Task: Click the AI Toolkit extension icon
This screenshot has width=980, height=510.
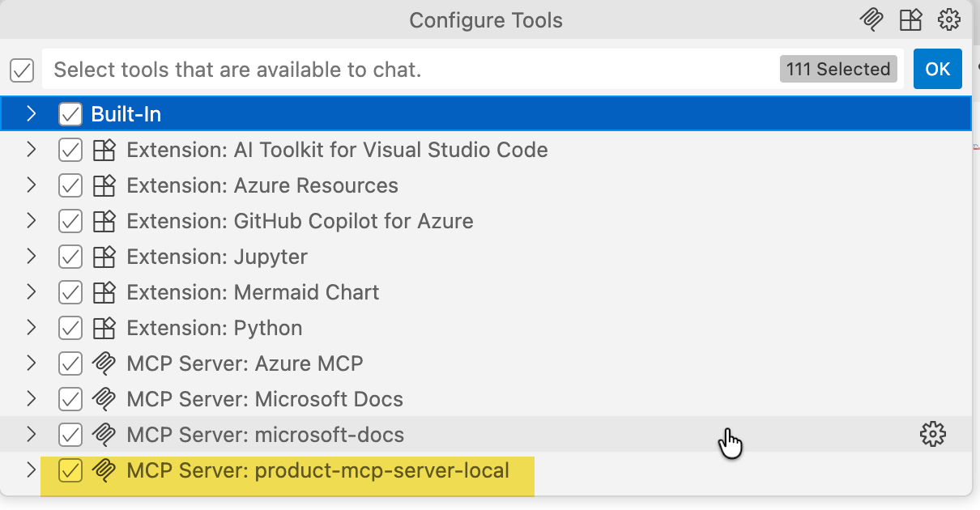Action: click(x=104, y=150)
